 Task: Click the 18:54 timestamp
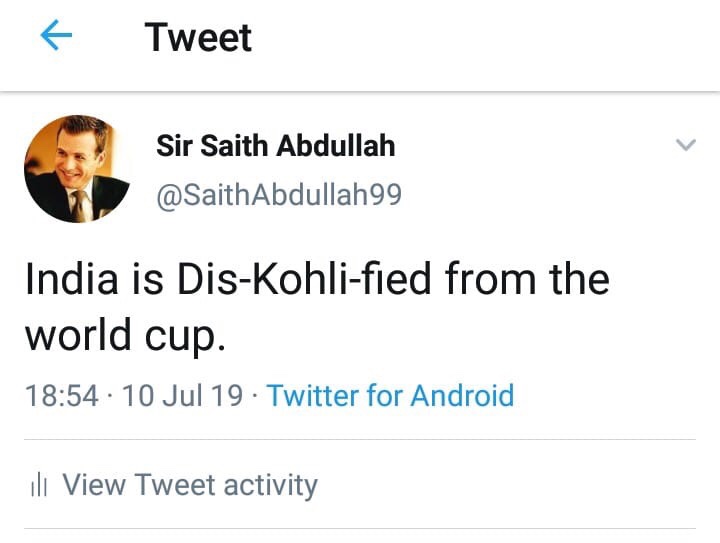62,395
